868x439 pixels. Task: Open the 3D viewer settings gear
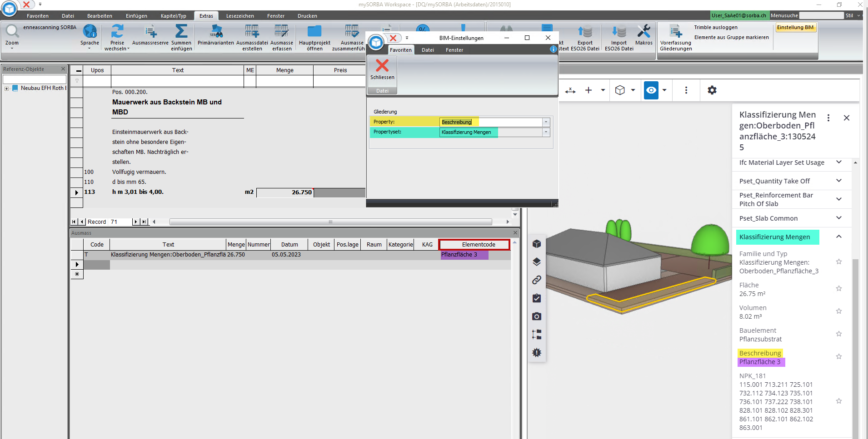point(712,90)
